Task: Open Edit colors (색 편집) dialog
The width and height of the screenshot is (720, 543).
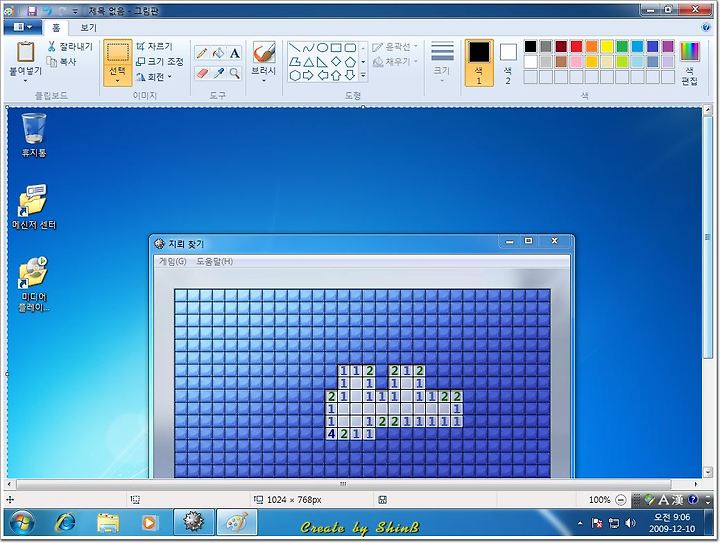Action: [689, 63]
